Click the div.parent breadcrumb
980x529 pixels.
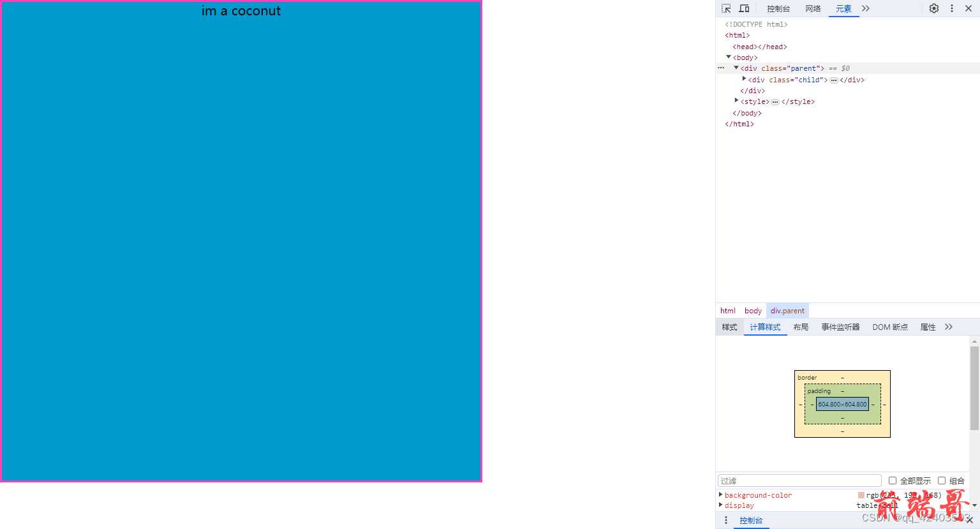click(x=787, y=311)
